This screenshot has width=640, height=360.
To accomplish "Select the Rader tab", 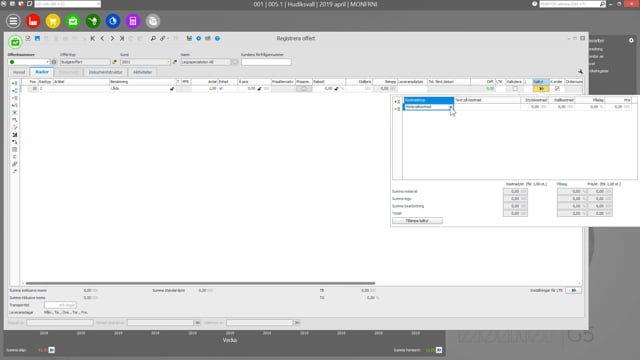I will click(42, 72).
